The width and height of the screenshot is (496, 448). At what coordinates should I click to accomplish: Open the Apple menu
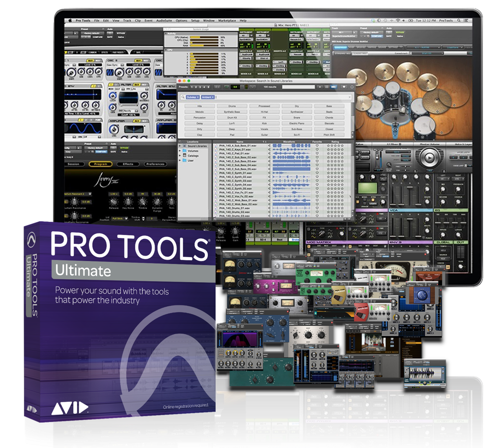tap(70, 21)
